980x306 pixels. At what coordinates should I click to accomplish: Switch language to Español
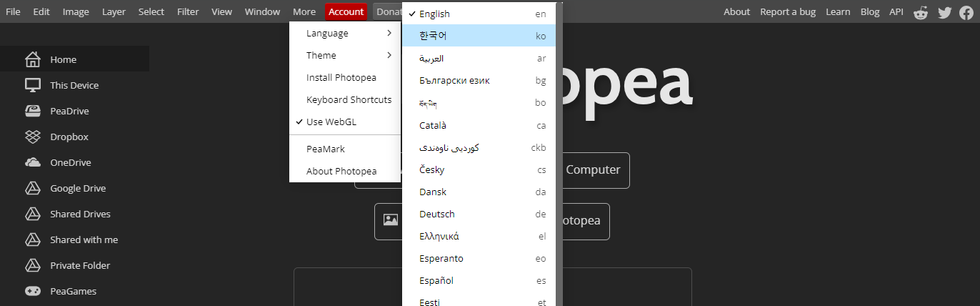pyautogui.click(x=479, y=280)
